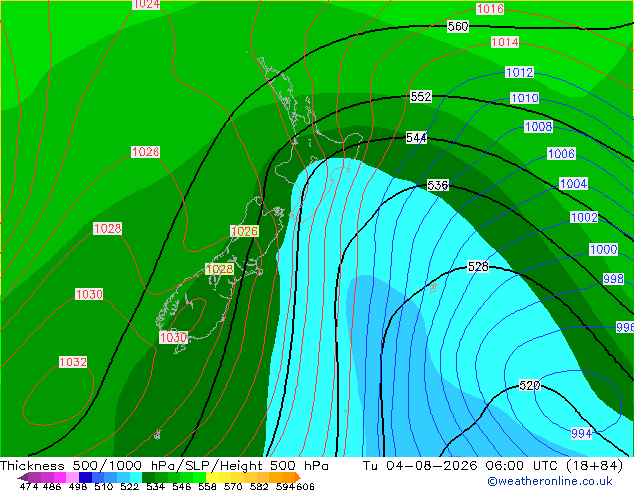Viewport: 634px width, 490px height.
Task: Click the legend value 510
Action: tap(104, 486)
